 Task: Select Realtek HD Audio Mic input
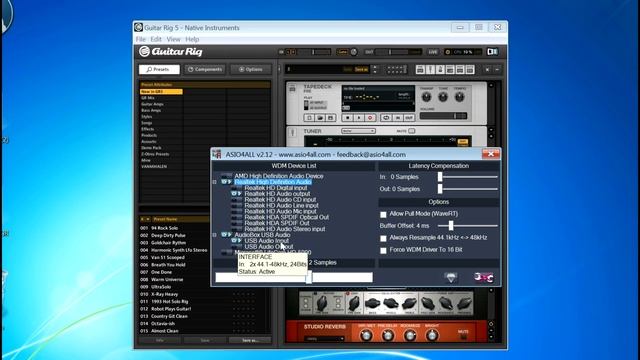(x=280, y=211)
